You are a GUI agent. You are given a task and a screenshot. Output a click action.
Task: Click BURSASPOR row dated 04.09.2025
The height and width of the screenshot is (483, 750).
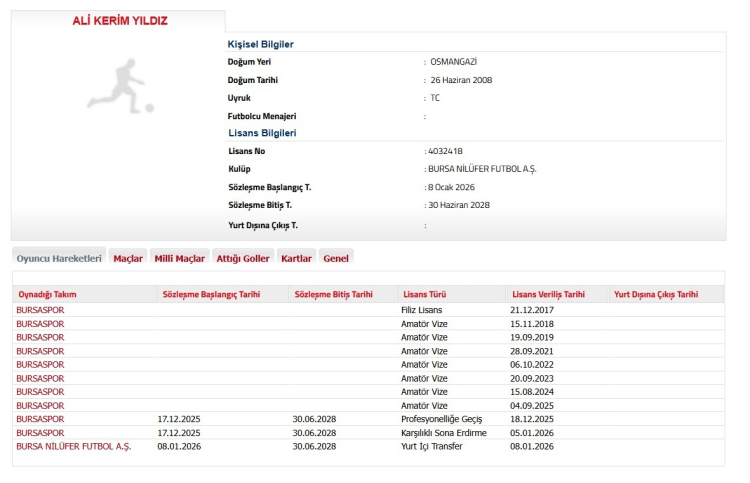tap(40, 405)
